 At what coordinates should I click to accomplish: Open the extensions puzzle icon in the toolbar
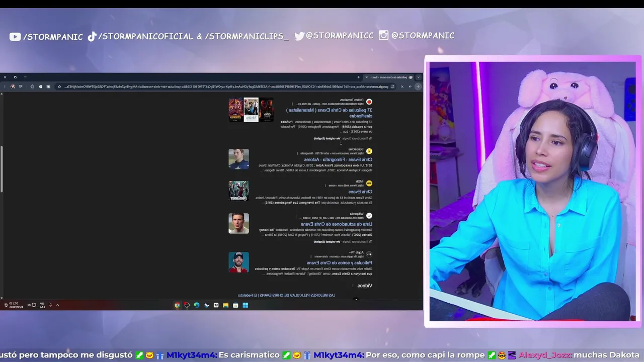coord(32,86)
